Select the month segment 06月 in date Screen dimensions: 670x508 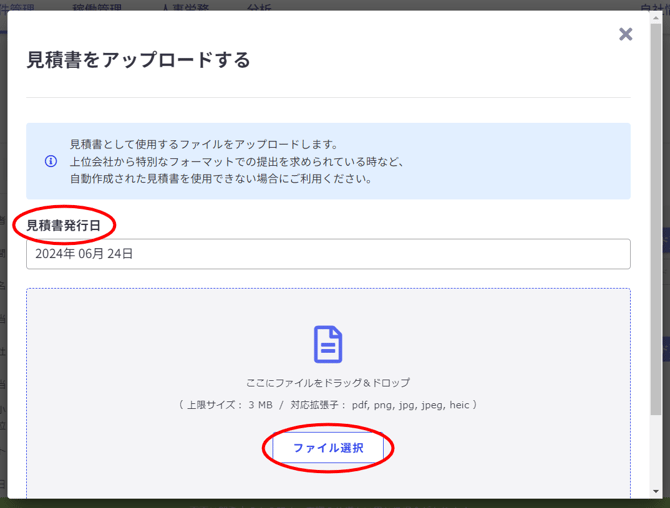[90, 254]
